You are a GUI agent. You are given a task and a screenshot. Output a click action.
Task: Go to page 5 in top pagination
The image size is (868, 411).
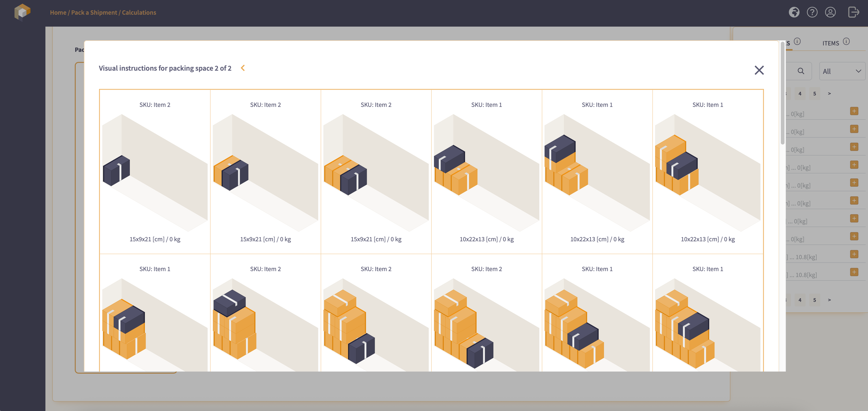[814, 94]
